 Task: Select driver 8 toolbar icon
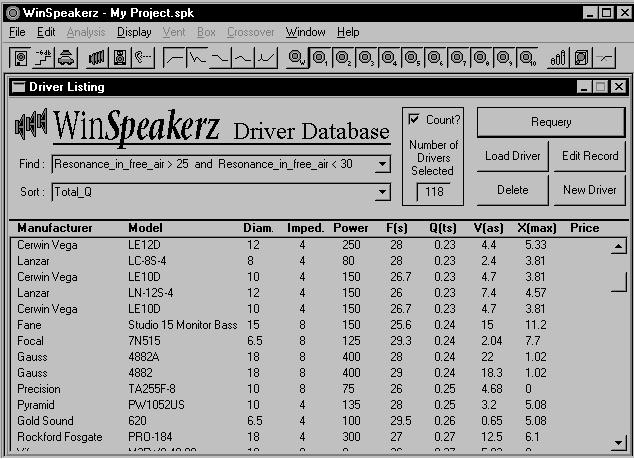point(481,58)
